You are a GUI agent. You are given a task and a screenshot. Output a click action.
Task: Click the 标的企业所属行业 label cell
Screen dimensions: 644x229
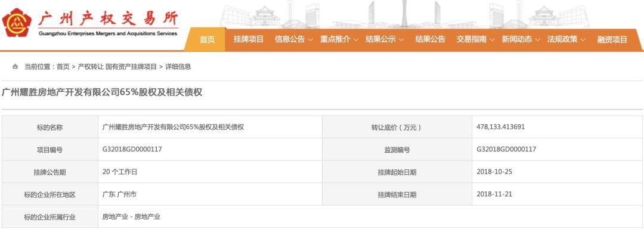pyautogui.click(x=49, y=217)
